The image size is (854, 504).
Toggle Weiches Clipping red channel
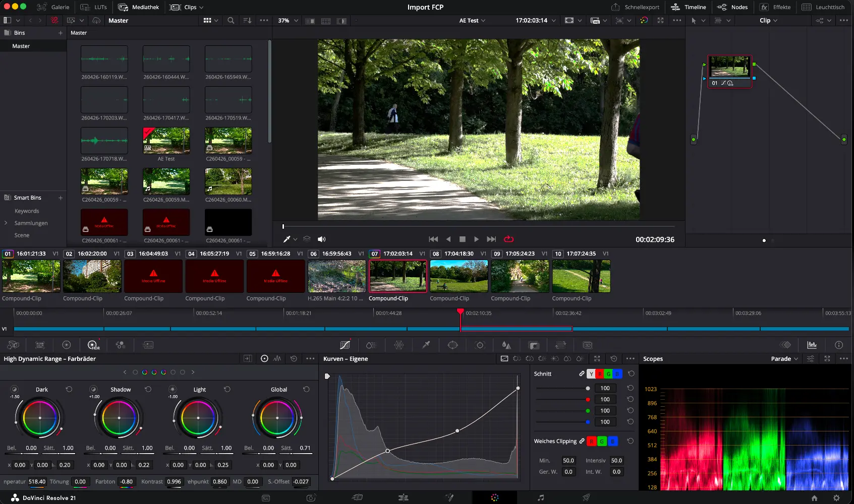(591, 442)
